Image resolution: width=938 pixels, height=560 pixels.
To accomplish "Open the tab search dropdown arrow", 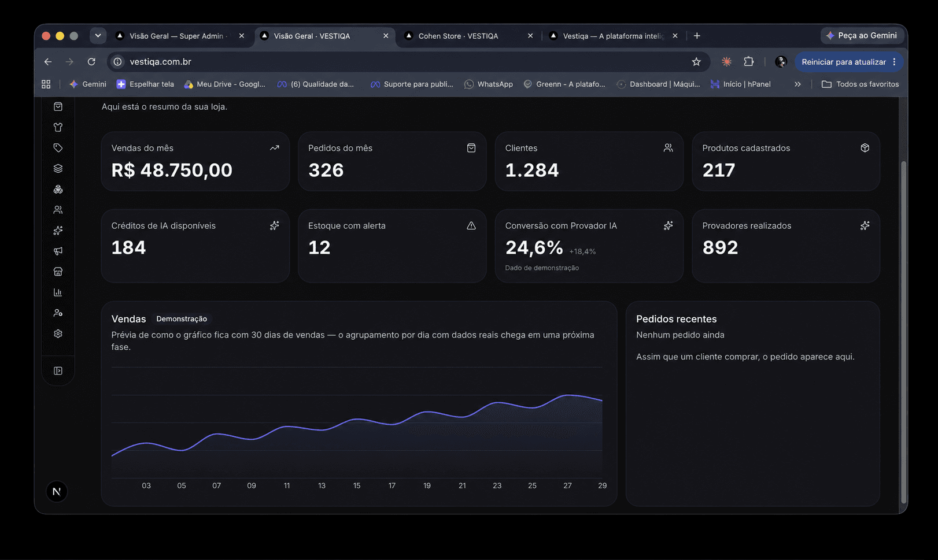I will pyautogui.click(x=98, y=36).
